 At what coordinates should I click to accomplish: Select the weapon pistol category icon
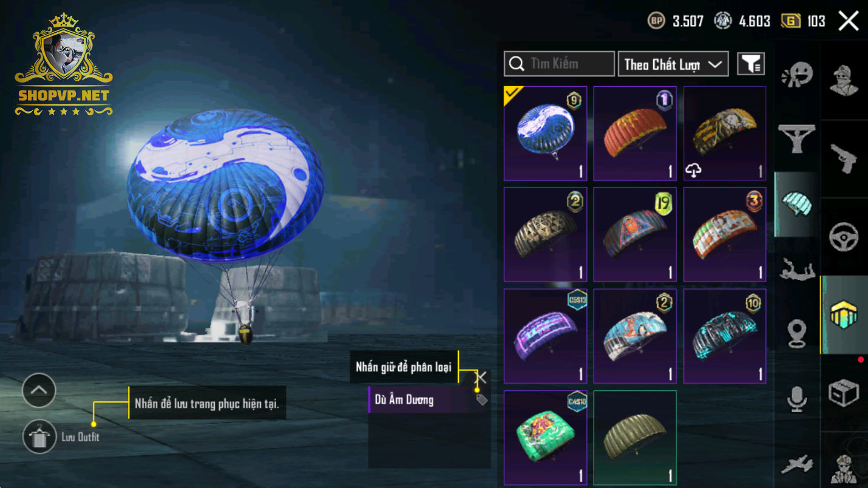coord(844,160)
